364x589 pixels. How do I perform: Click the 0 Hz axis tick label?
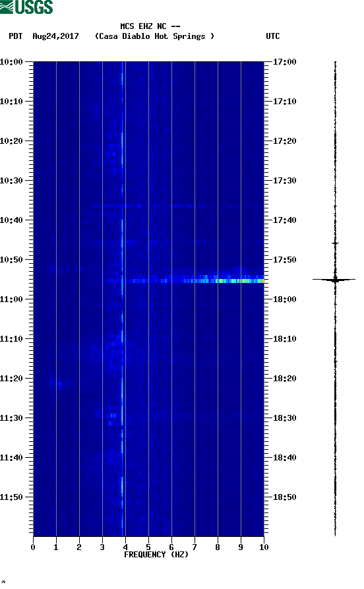tap(33, 547)
